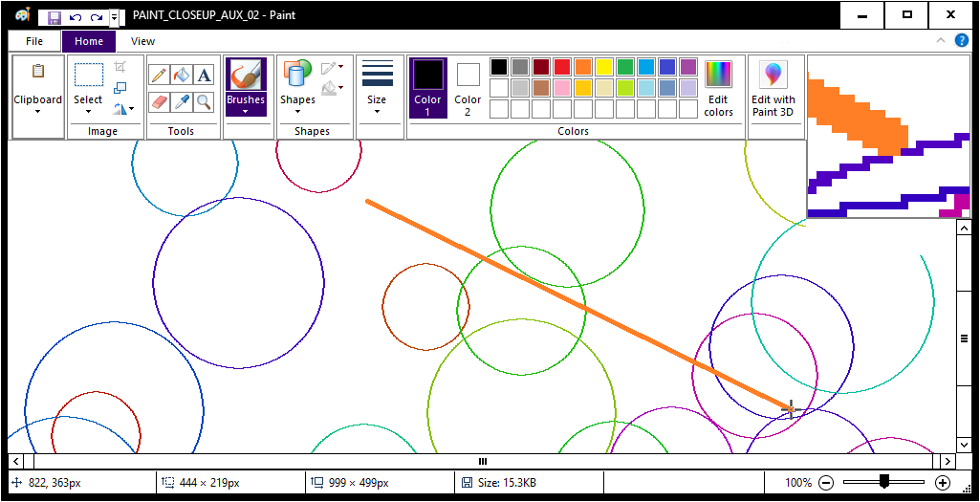
Task: Click the zoom in plus button
Action: (x=943, y=483)
